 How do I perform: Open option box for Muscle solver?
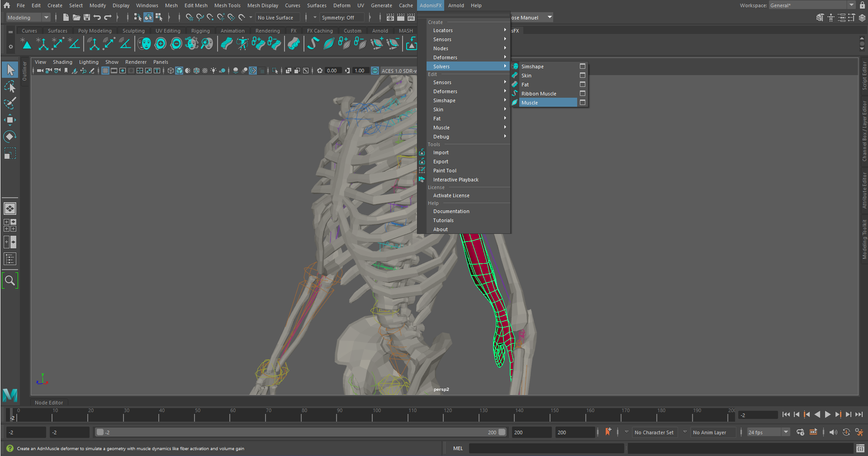(583, 103)
